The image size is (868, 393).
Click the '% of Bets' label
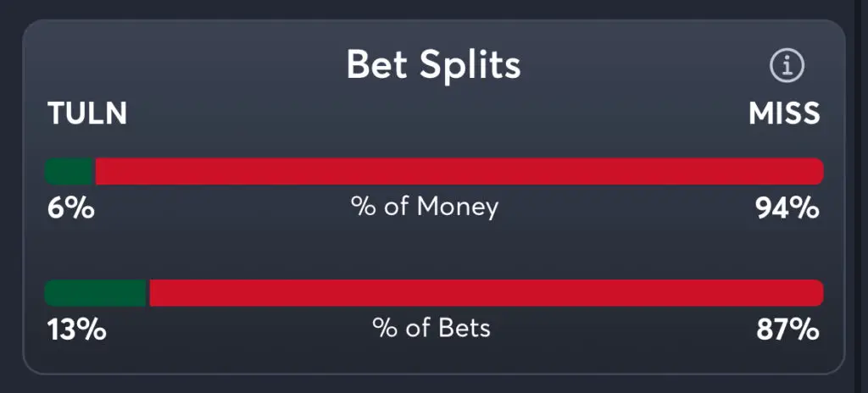click(x=431, y=328)
